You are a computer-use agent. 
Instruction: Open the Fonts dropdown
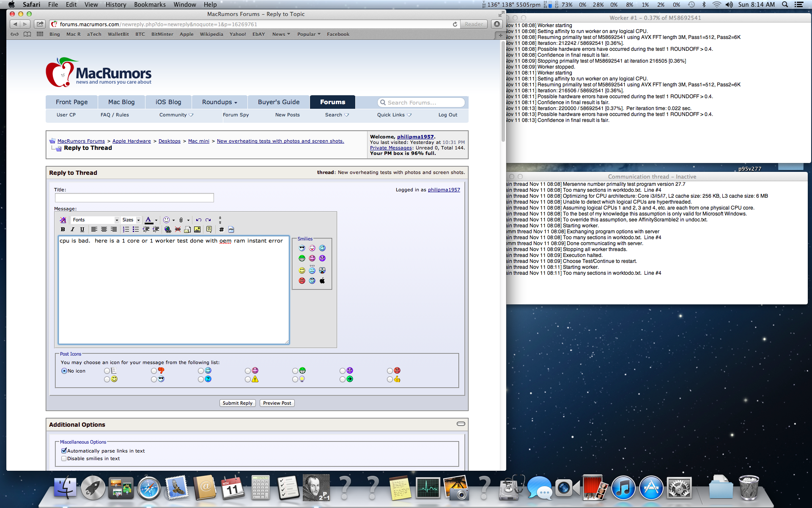click(95, 220)
